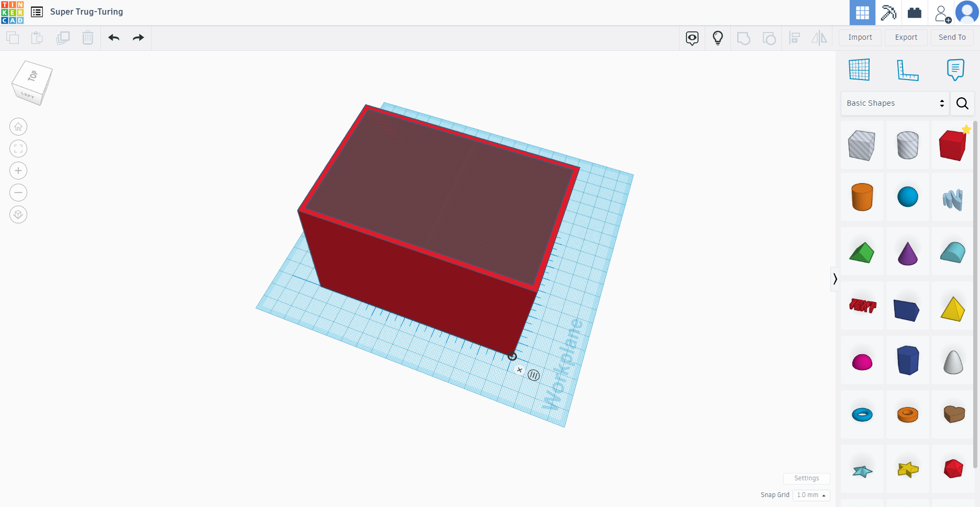
Task: Open the Basic Shapes category dropdown
Action: 894,103
